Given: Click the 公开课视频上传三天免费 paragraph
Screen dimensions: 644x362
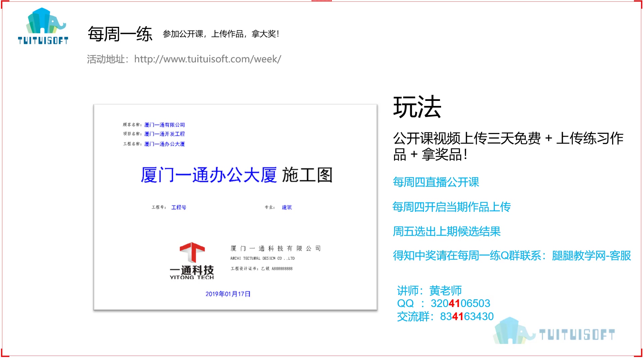Looking at the screenshot, I should pos(508,146).
